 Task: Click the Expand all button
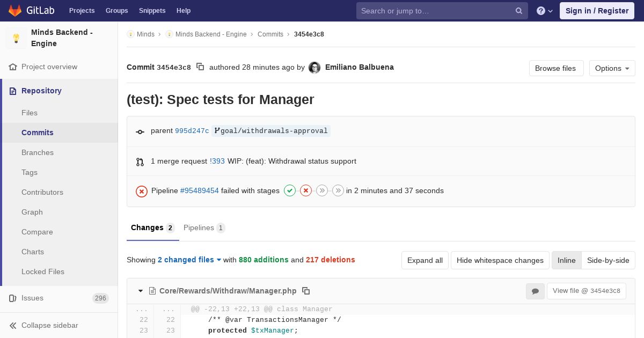(x=425, y=260)
